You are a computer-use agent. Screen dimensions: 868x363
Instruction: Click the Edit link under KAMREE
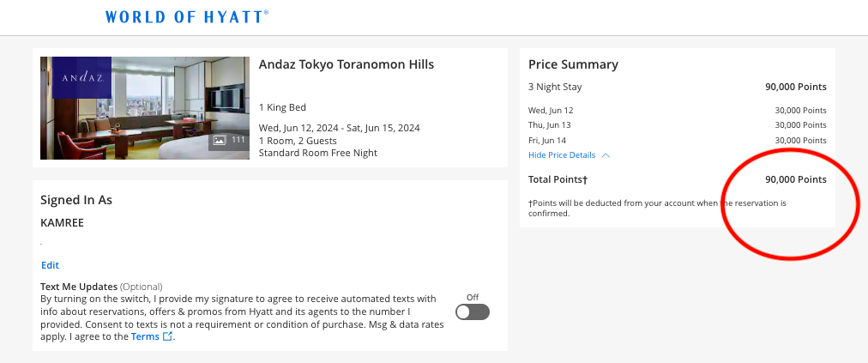coord(50,265)
